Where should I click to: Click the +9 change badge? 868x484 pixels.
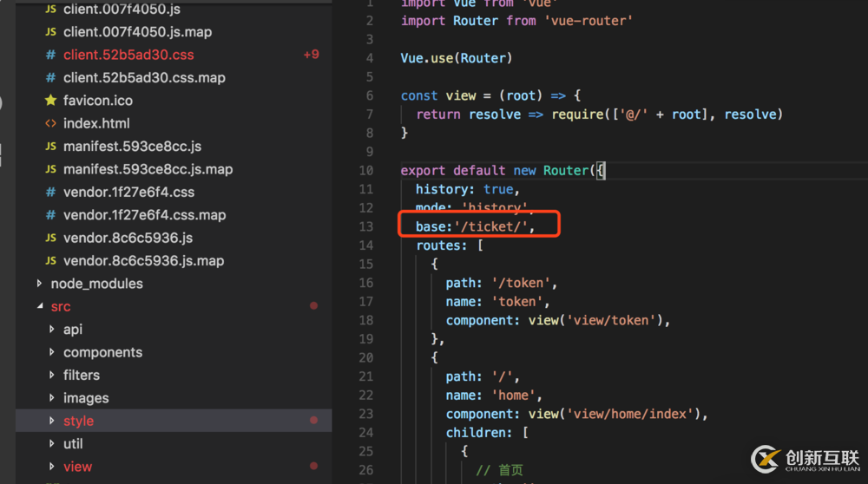311,55
